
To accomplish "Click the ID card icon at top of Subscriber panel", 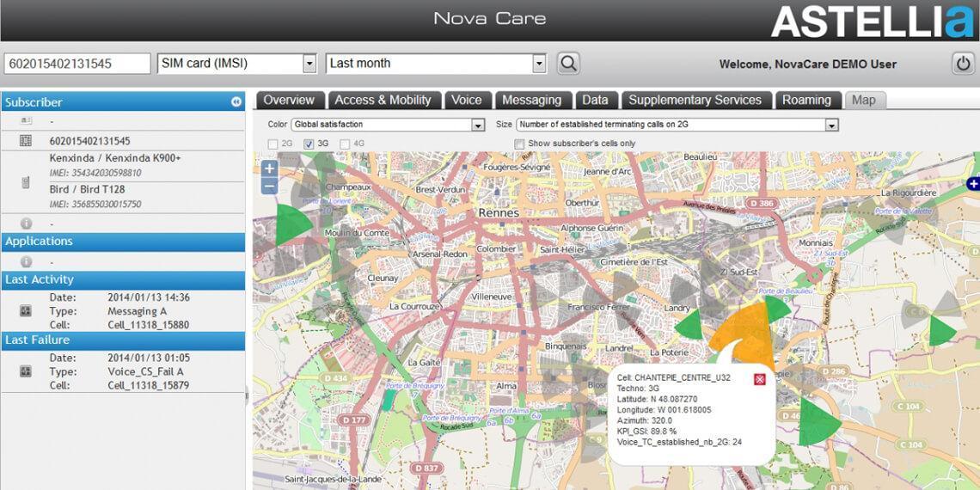I will pyautogui.click(x=26, y=120).
